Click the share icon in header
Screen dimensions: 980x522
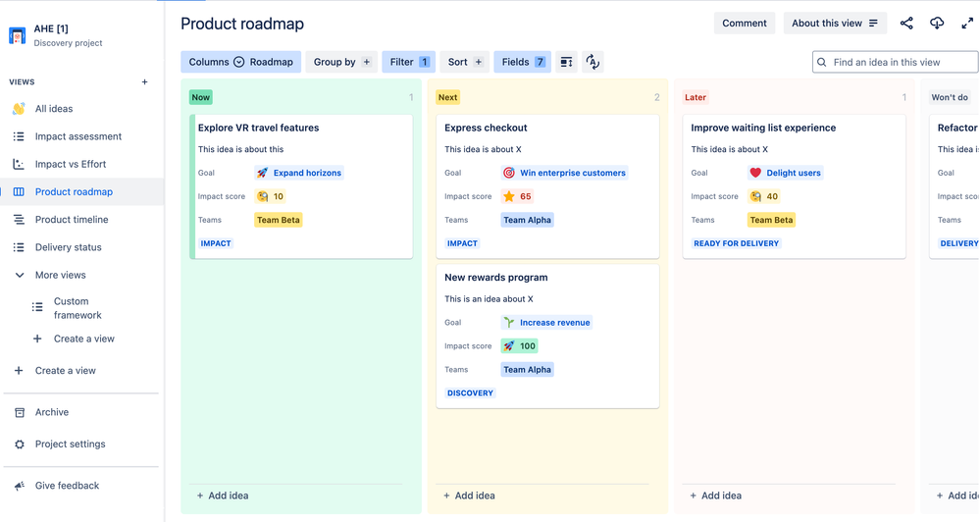(x=906, y=24)
